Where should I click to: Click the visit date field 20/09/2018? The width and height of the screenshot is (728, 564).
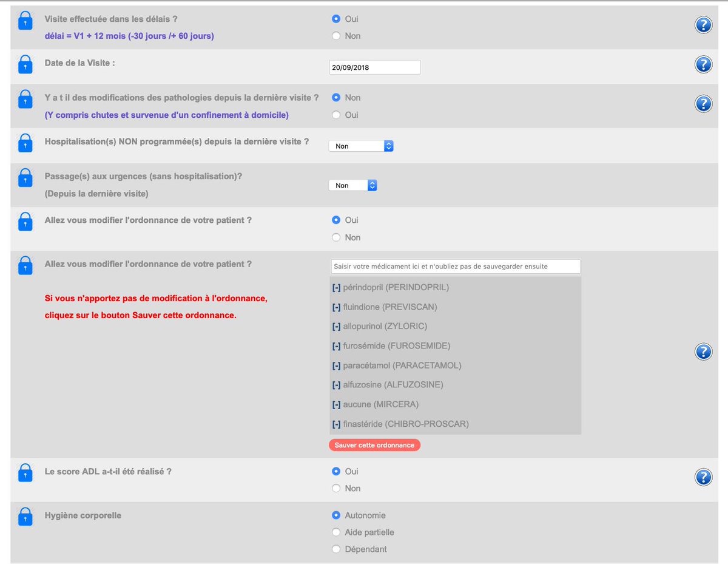click(374, 67)
